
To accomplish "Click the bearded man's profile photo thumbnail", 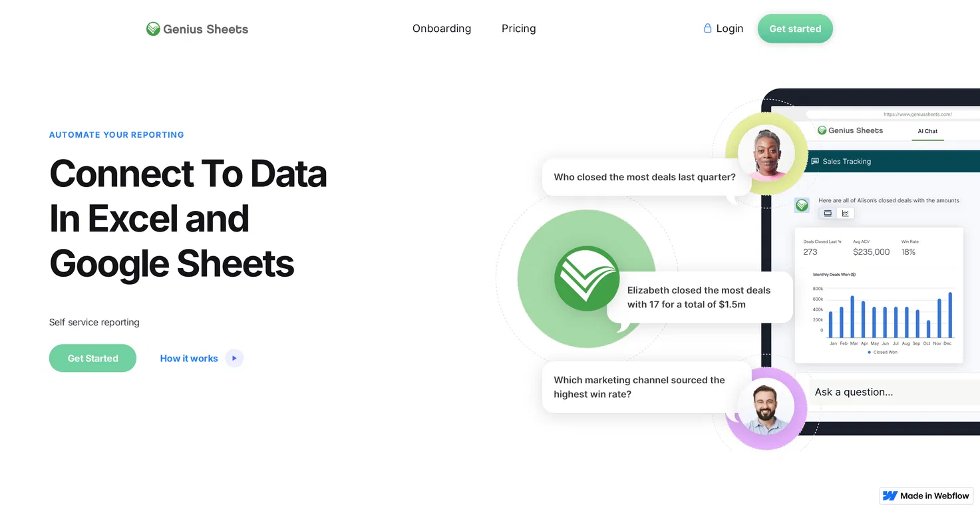I will click(x=766, y=407).
